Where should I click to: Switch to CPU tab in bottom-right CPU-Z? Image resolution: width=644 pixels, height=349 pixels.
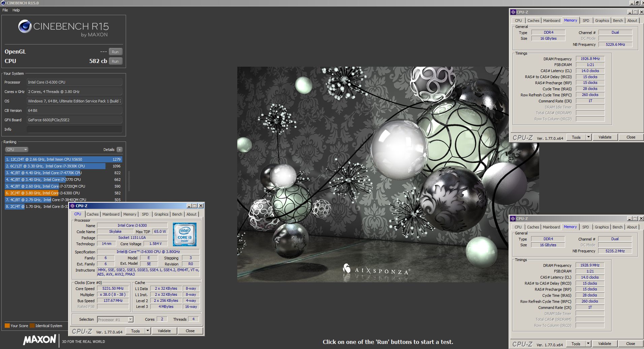coord(518,227)
